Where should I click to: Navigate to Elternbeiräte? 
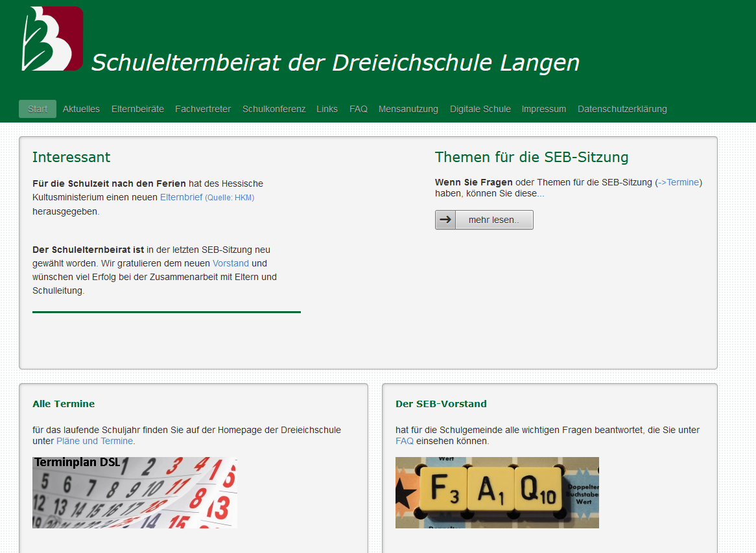point(137,109)
